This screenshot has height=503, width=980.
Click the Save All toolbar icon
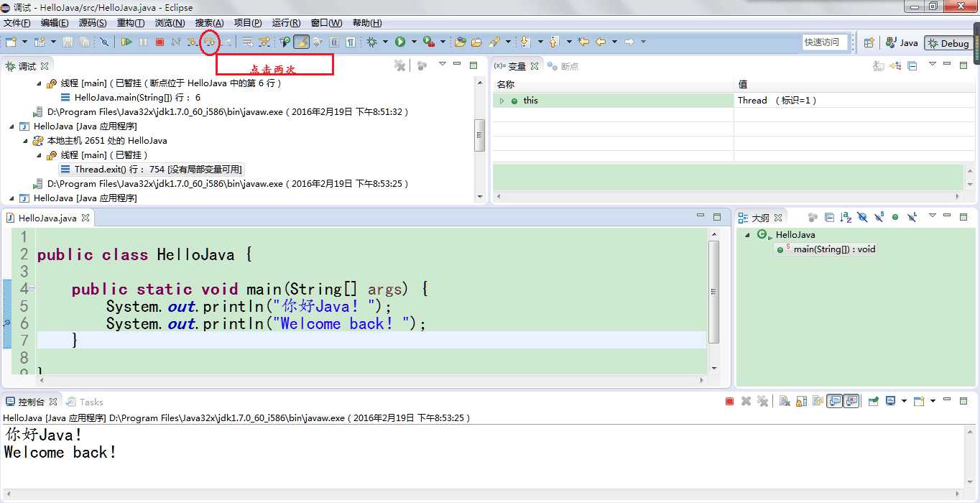84,42
